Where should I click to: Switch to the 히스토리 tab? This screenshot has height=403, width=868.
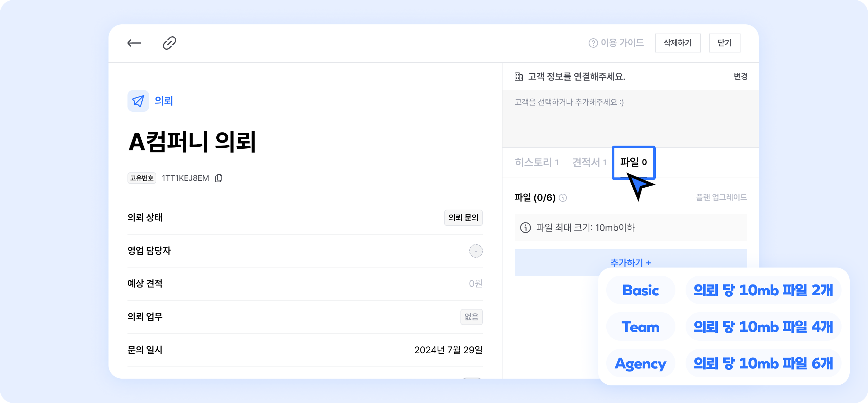coord(536,163)
